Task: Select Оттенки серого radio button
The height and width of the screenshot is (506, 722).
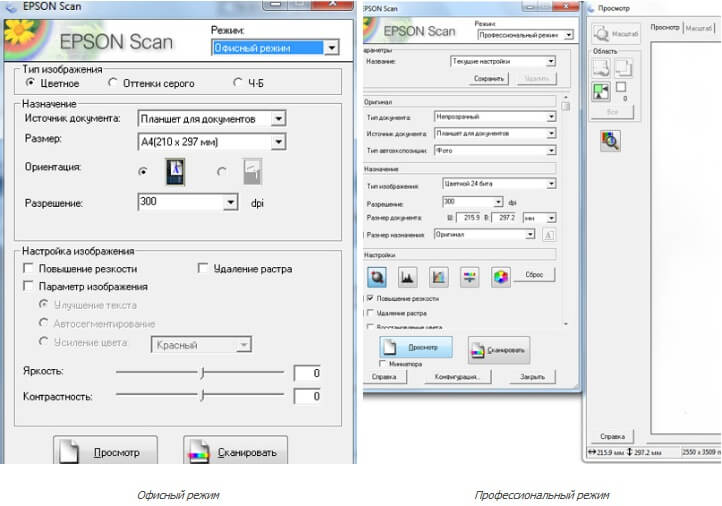Action: (x=112, y=83)
